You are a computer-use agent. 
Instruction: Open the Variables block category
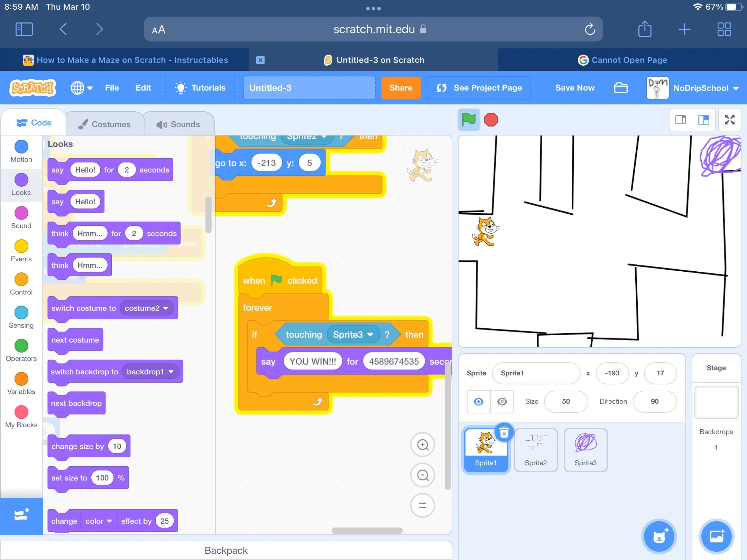coord(21,384)
